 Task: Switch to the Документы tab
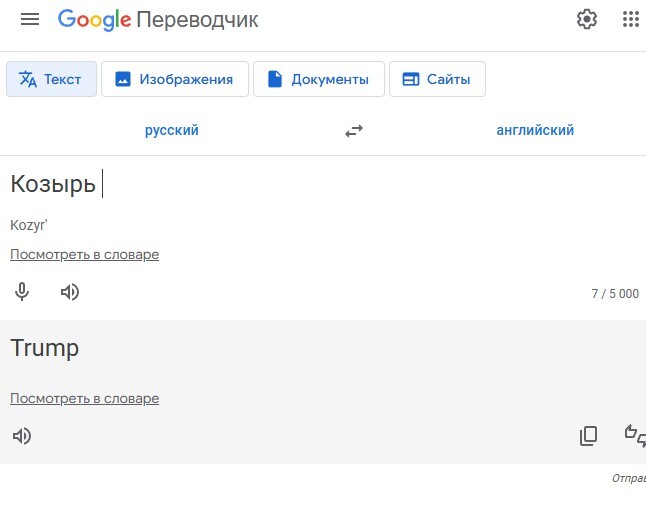point(318,80)
